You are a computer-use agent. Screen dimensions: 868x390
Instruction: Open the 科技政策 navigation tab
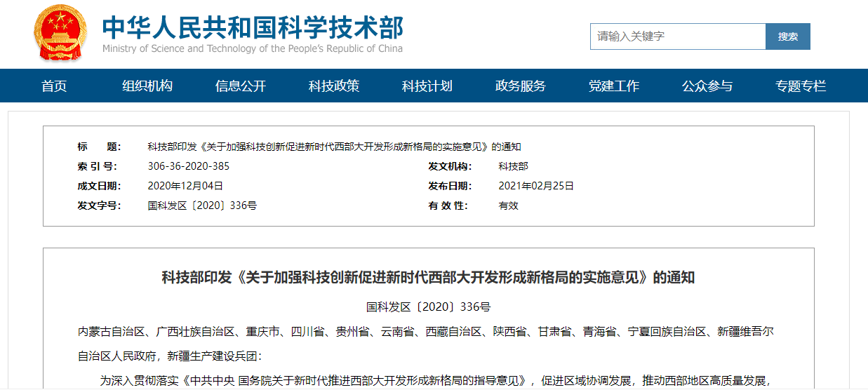(x=334, y=86)
